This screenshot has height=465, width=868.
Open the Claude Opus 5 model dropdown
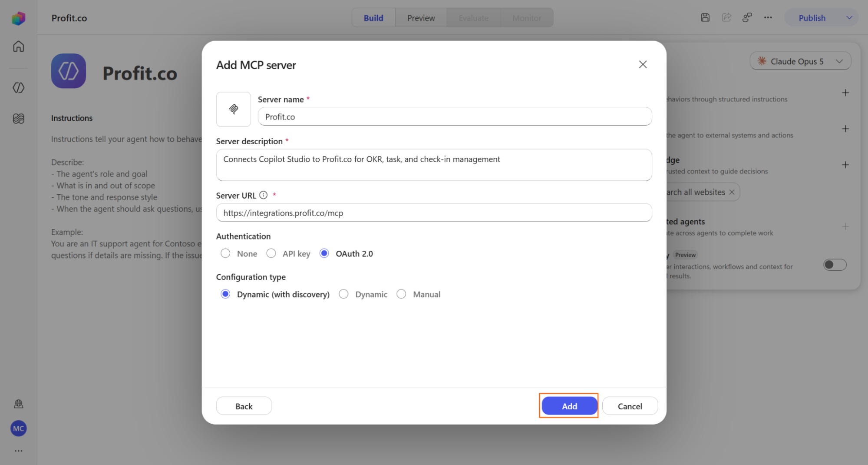coord(800,61)
